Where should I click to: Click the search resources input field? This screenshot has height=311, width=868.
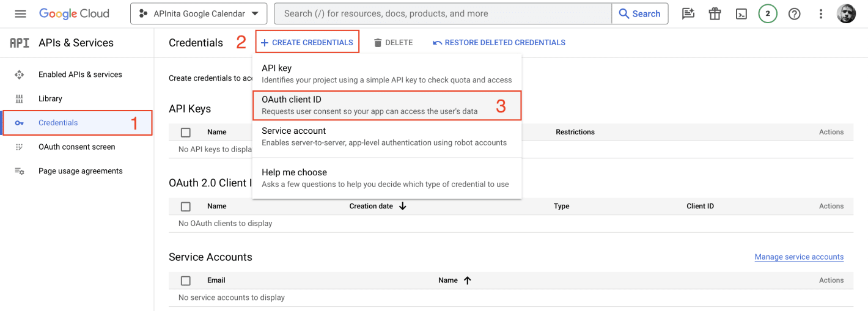pyautogui.click(x=443, y=13)
